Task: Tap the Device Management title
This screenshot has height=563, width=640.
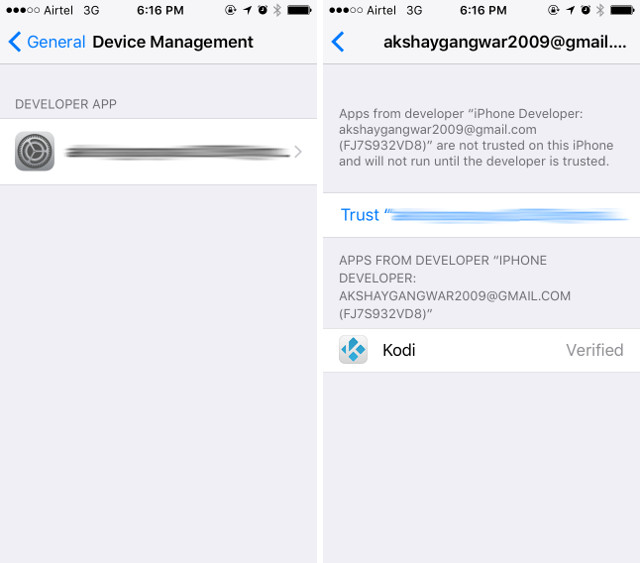Action: coord(173,42)
